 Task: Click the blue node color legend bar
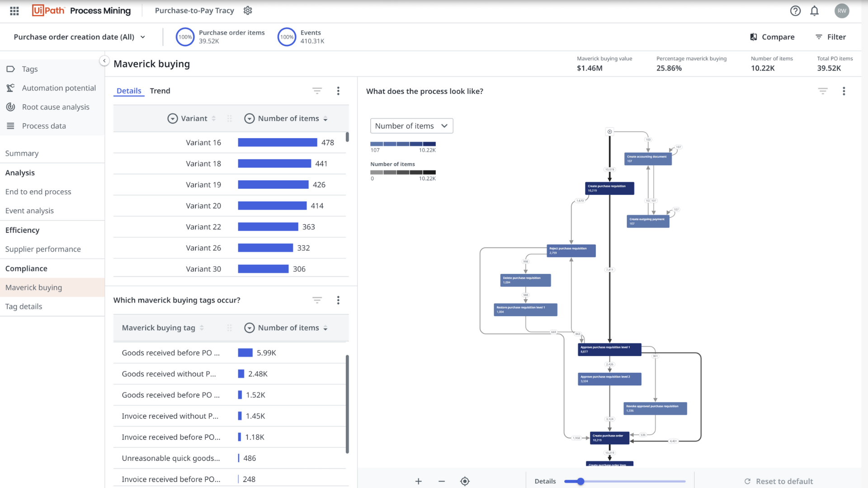point(403,144)
